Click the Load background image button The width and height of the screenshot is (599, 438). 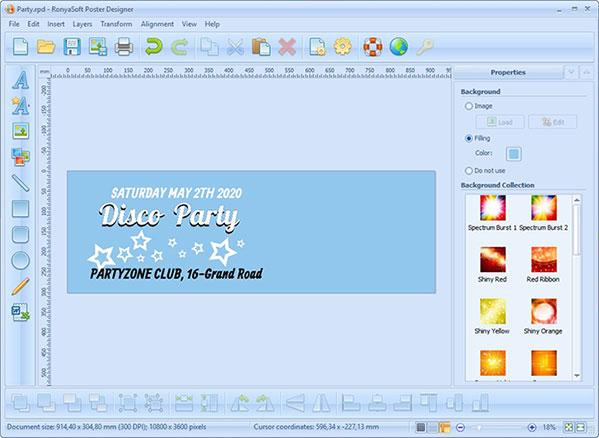pyautogui.click(x=500, y=122)
